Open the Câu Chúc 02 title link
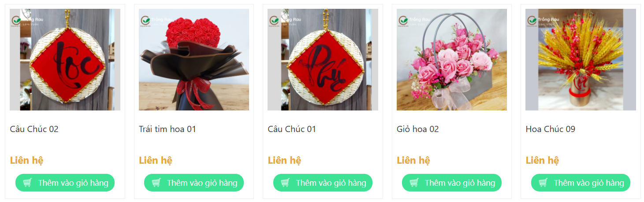This screenshot has height=202, width=644. click(x=34, y=129)
